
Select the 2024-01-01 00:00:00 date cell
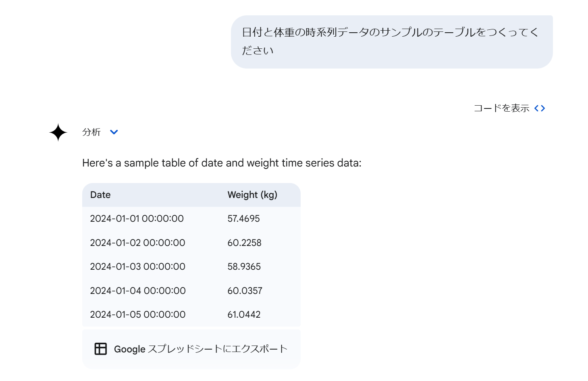click(x=137, y=219)
